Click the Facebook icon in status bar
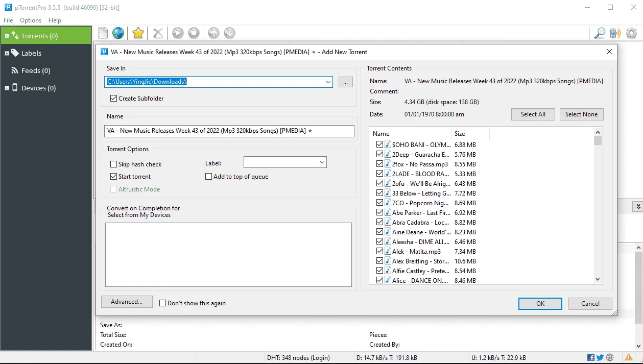This screenshot has height=364, width=643. pyautogui.click(x=591, y=357)
